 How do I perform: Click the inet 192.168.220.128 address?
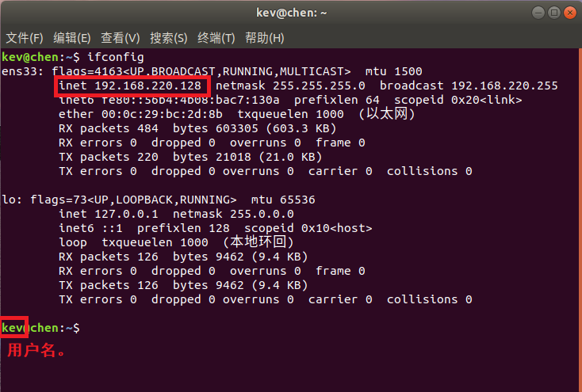[x=130, y=86]
